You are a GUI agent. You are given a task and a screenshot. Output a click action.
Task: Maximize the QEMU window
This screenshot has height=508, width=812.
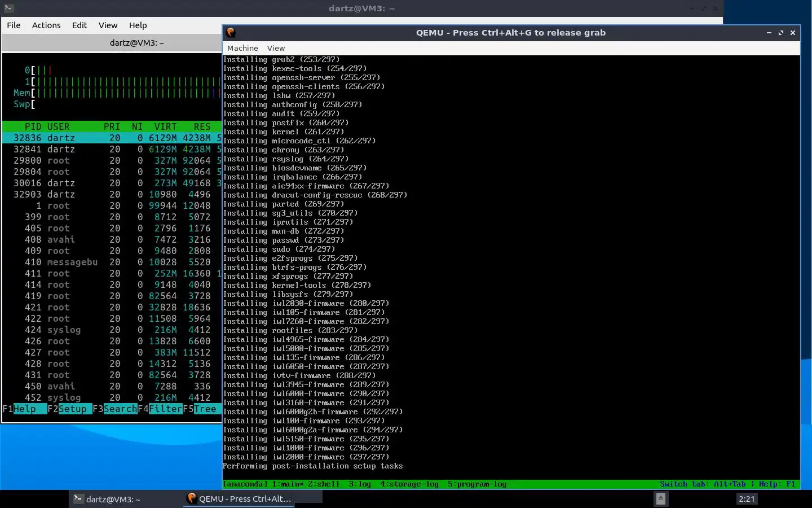coord(781,33)
